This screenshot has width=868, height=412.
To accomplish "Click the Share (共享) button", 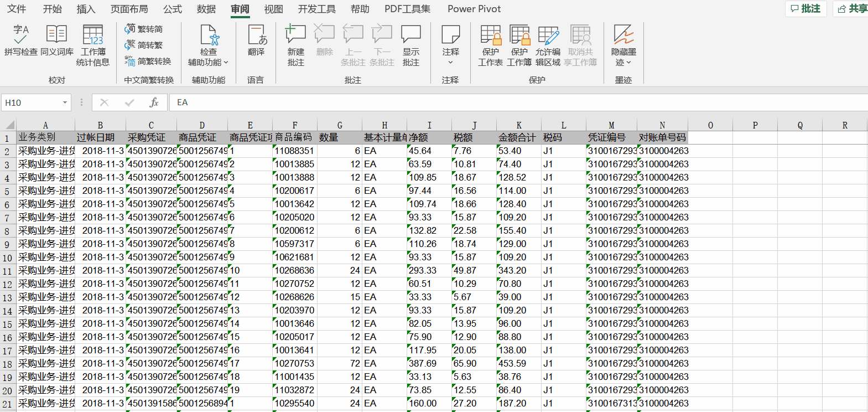I will (x=852, y=8).
